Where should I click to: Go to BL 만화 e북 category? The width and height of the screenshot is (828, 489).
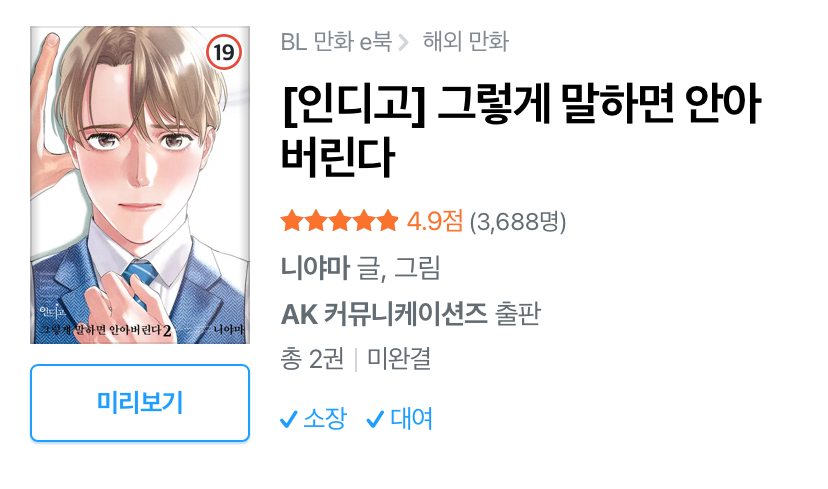[x=336, y=42]
